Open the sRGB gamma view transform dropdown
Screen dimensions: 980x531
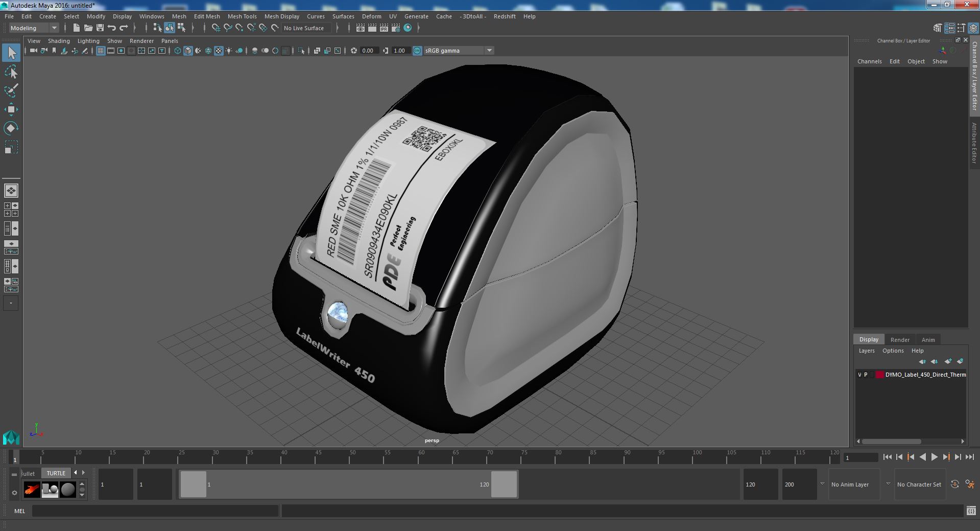(x=458, y=51)
